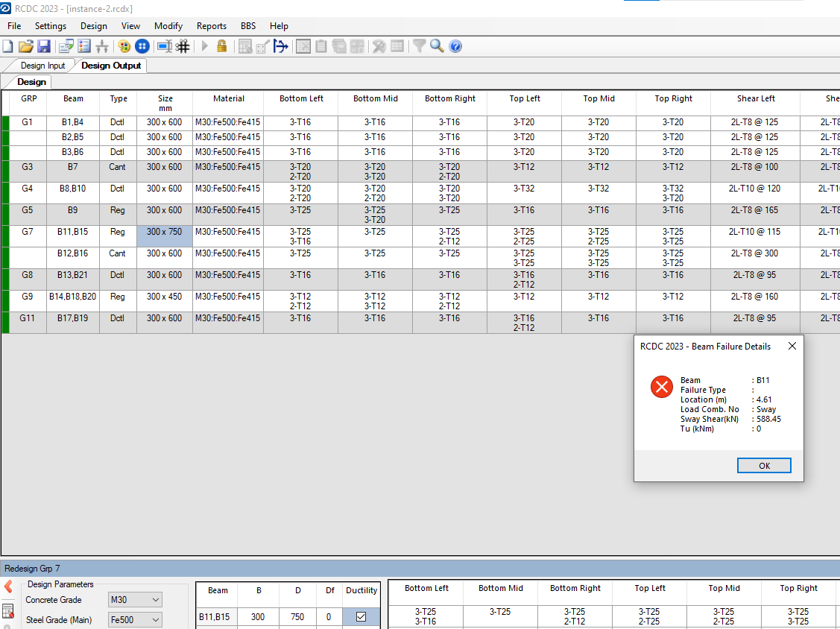840x629 pixels.
Task: Click the magnifying glass search icon
Action: tap(437, 46)
